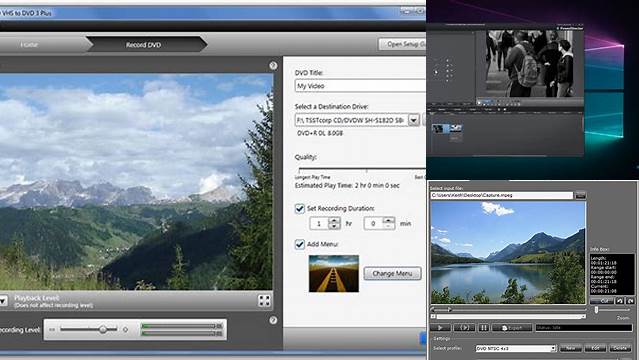Screen dimensions: 639x360
Task: Click the DVD Title field My Video
Action: click(360, 86)
